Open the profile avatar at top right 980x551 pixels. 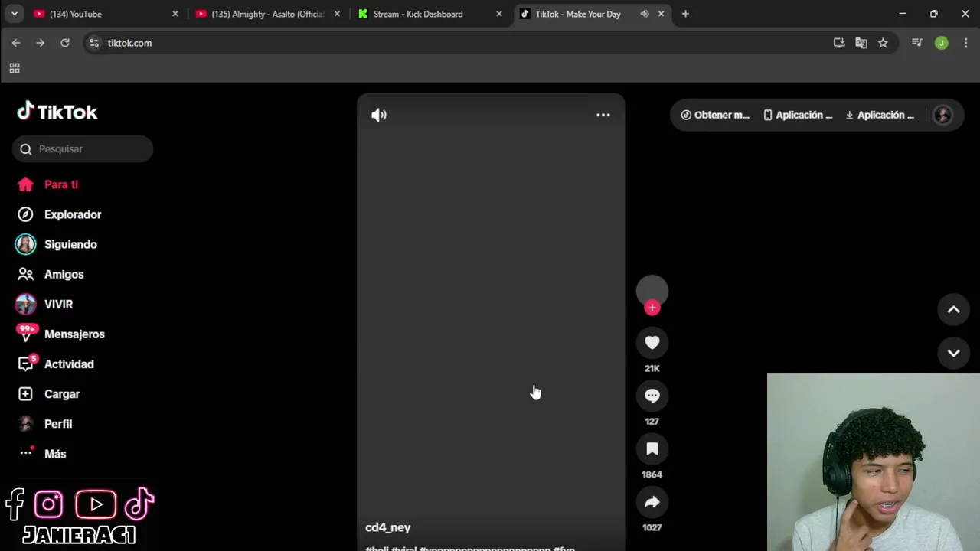pyautogui.click(x=942, y=115)
